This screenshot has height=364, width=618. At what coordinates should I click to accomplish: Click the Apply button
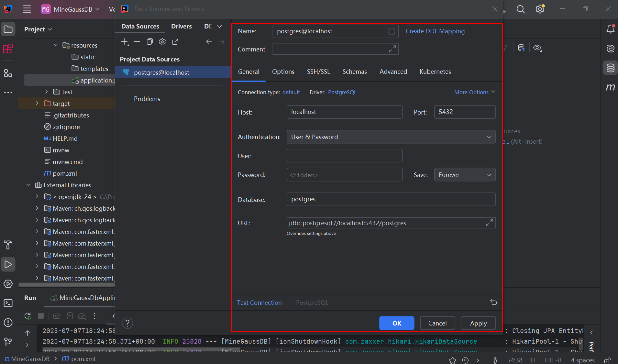point(478,323)
